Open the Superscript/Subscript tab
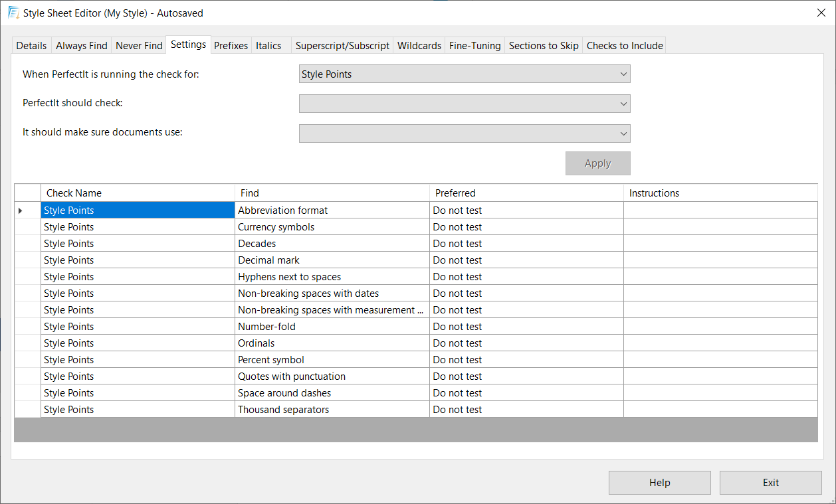The width and height of the screenshot is (836, 504). point(342,46)
